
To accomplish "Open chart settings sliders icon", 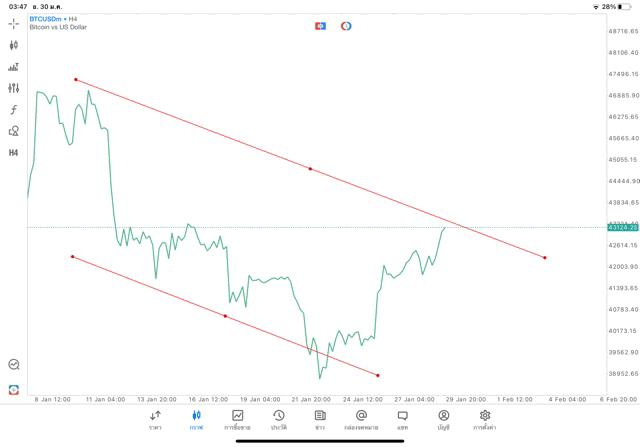I will [14, 88].
